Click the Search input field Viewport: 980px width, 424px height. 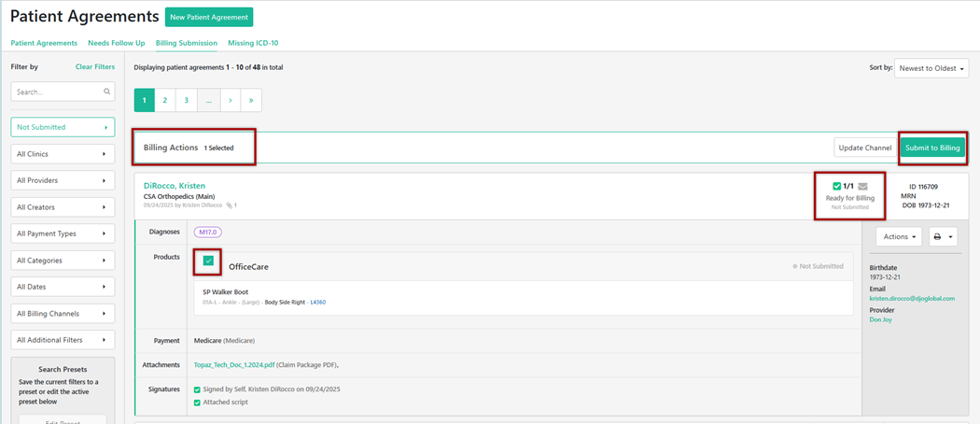click(56, 92)
